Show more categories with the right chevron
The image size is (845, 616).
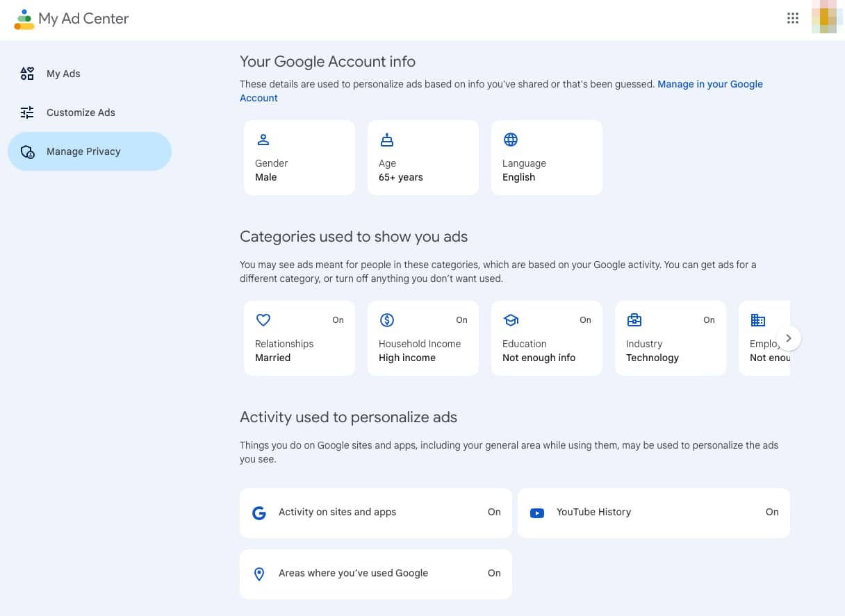(x=789, y=338)
